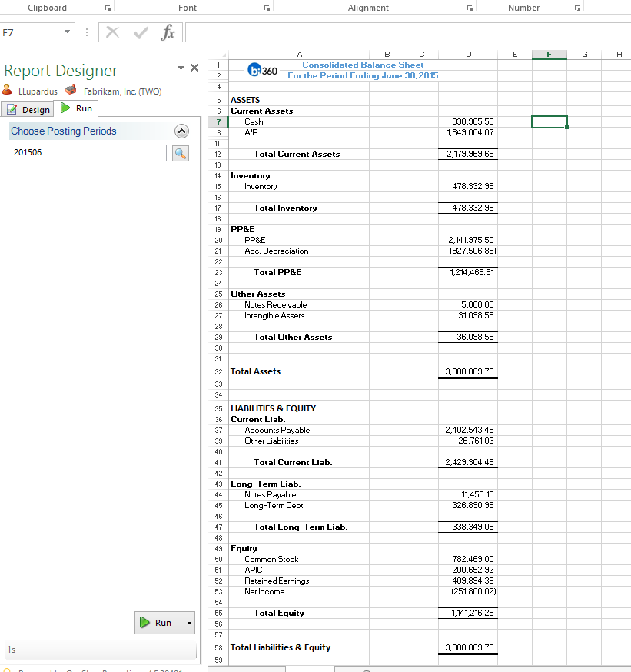This screenshot has height=672, width=631.
Task: Select the Common Stock value 782,469.00
Action: tap(468, 559)
